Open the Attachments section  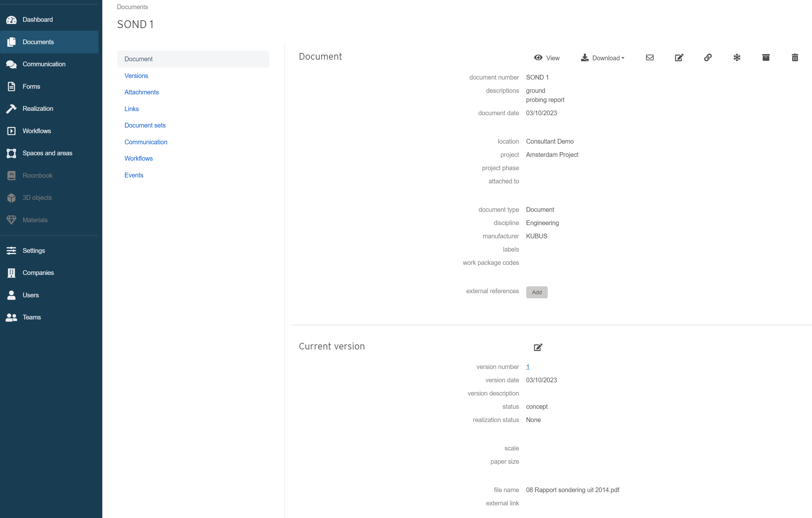click(x=141, y=92)
